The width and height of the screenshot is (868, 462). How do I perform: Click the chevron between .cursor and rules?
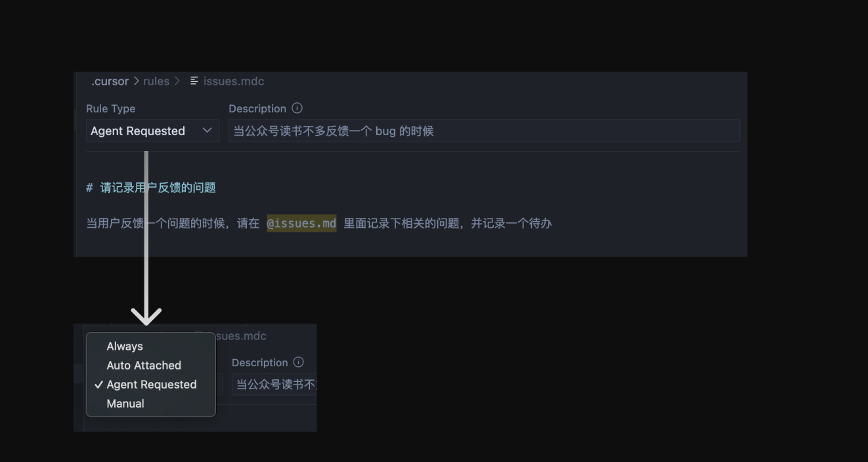coord(136,81)
